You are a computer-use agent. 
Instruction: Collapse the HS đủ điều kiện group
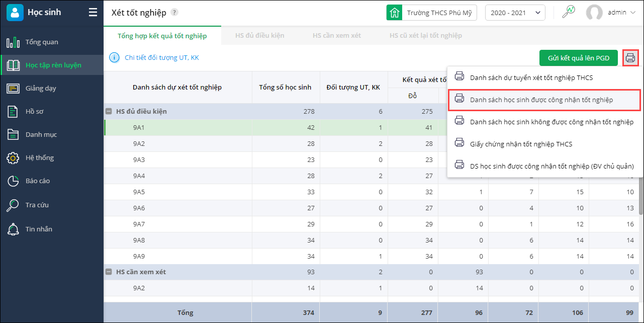[x=109, y=111]
